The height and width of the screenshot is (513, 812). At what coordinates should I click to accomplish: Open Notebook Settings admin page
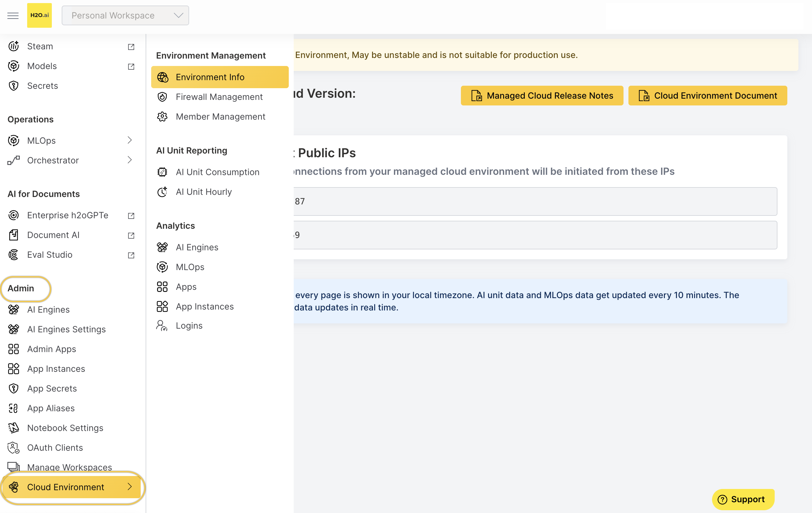click(x=65, y=428)
